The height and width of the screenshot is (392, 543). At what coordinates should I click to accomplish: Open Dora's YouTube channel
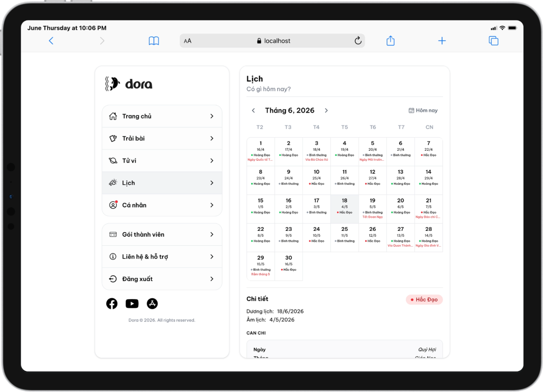point(132,304)
